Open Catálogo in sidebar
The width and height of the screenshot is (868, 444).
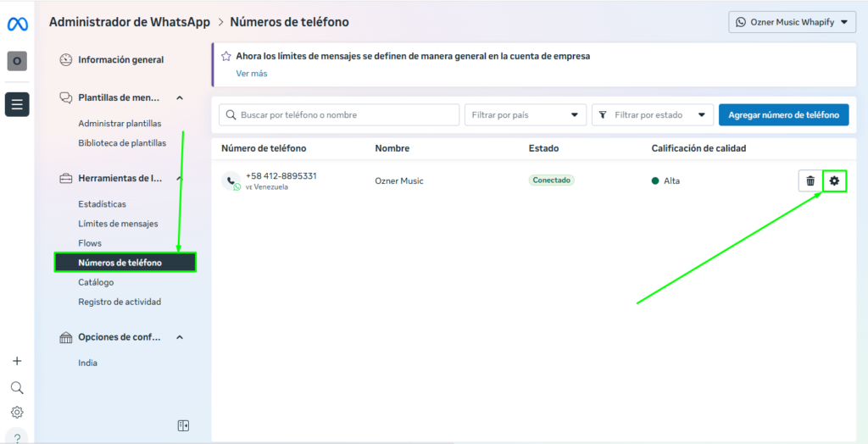click(x=97, y=282)
